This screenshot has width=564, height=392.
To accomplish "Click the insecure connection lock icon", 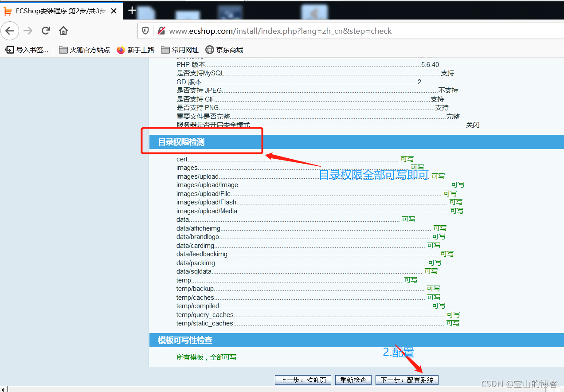I will pos(161,31).
